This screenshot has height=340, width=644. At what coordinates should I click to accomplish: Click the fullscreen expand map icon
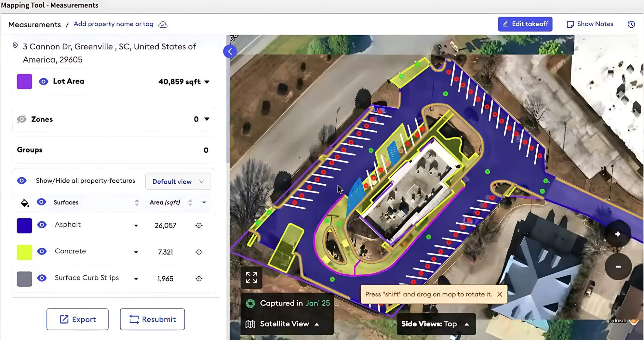pyautogui.click(x=251, y=278)
